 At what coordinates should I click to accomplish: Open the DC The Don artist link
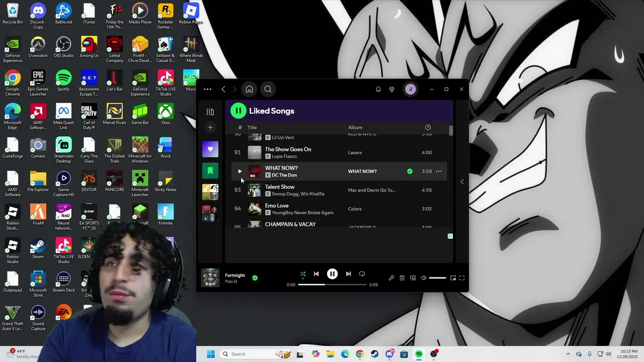284,175
